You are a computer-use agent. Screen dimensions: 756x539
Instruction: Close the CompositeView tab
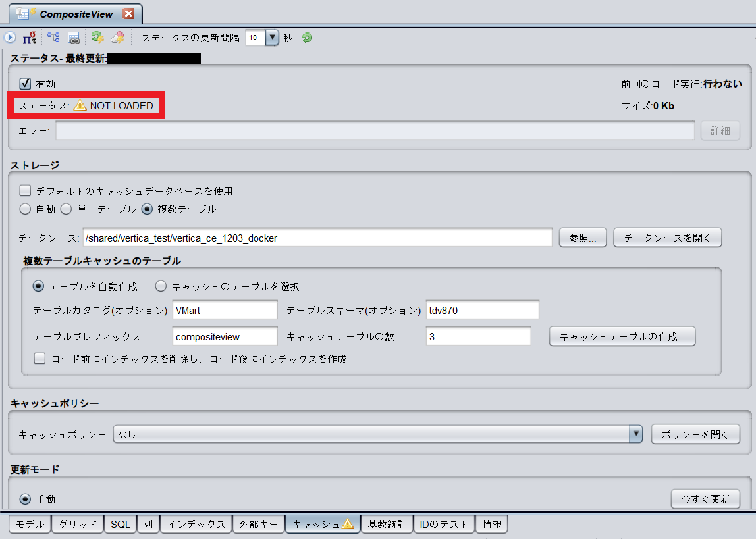point(128,13)
